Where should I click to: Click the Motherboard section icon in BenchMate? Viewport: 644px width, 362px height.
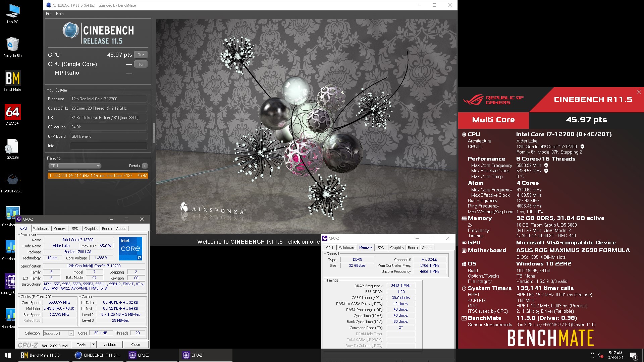pos(464,250)
